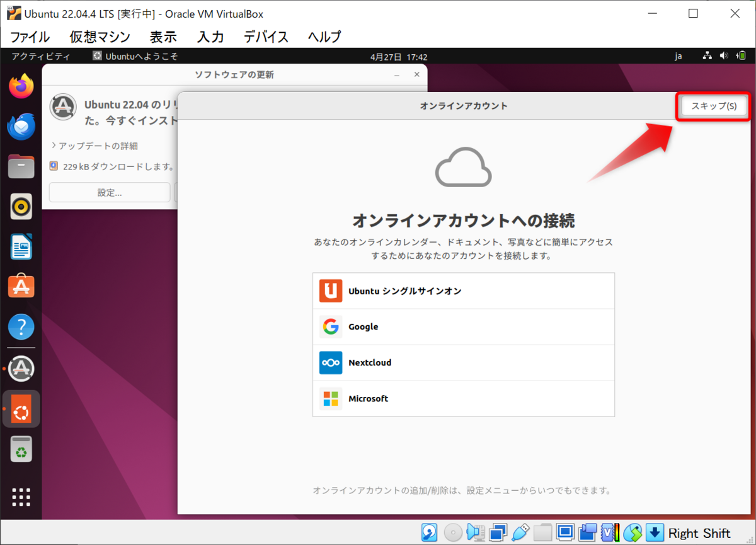Open Thunderbird mail from the dock
Screen dimensions: 756x545
(x=21, y=127)
